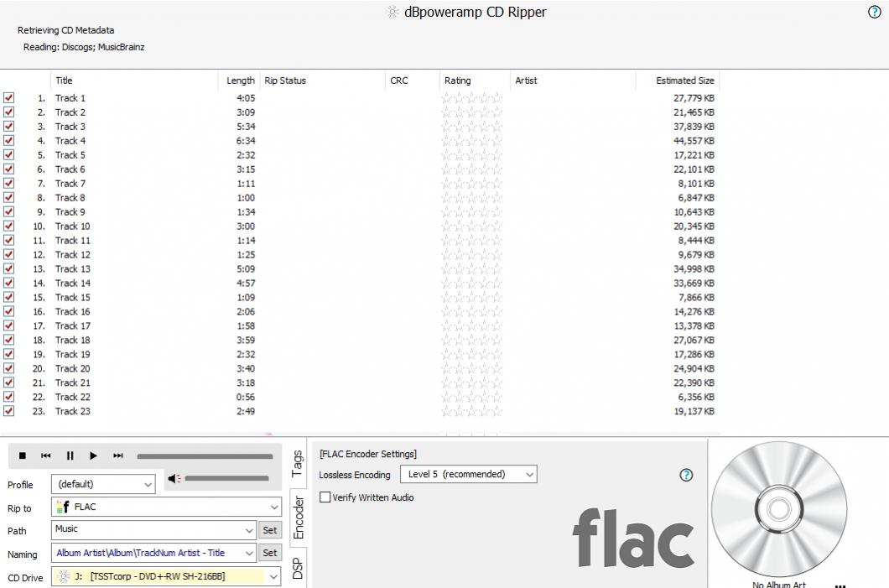
Task: Switch to the DSP tab
Action: coord(297,570)
